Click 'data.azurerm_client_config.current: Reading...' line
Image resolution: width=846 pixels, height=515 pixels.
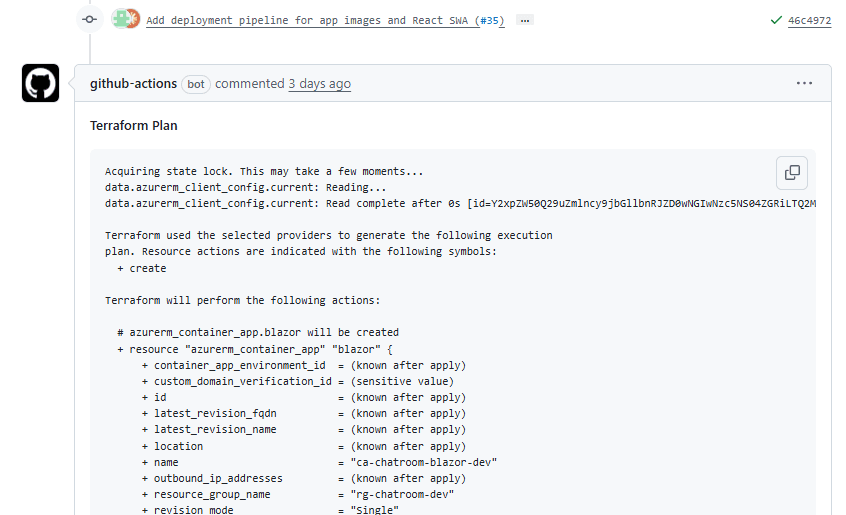point(245,188)
